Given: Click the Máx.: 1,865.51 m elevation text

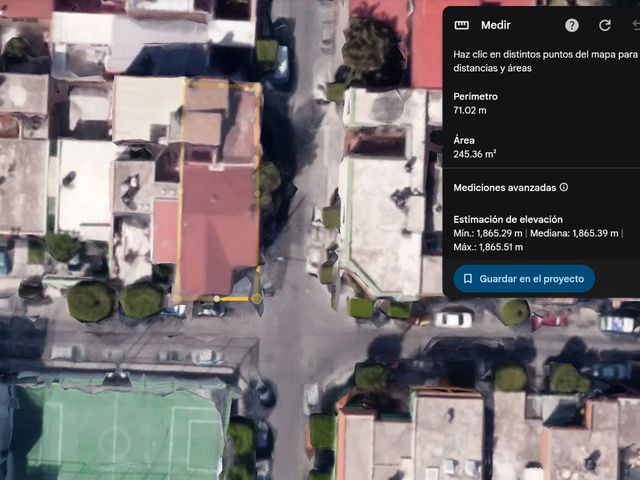Looking at the screenshot, I should (488, 247).
